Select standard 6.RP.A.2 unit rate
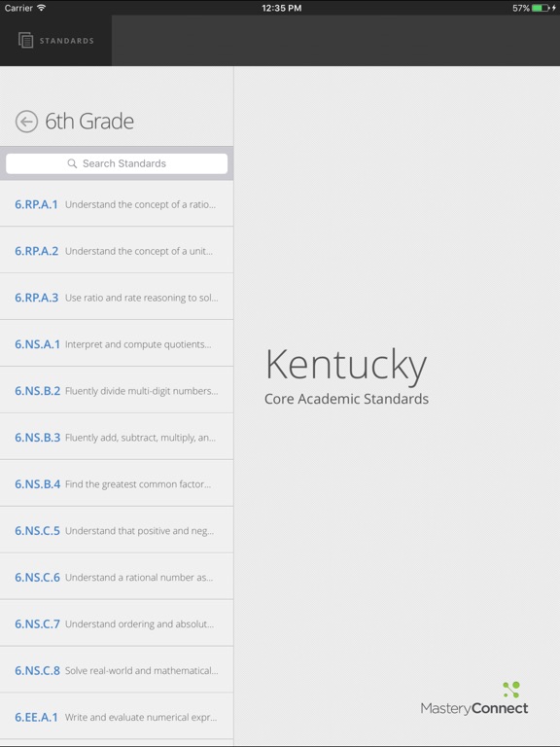This screenshot has height=747, width=560. tap(117, 251)
